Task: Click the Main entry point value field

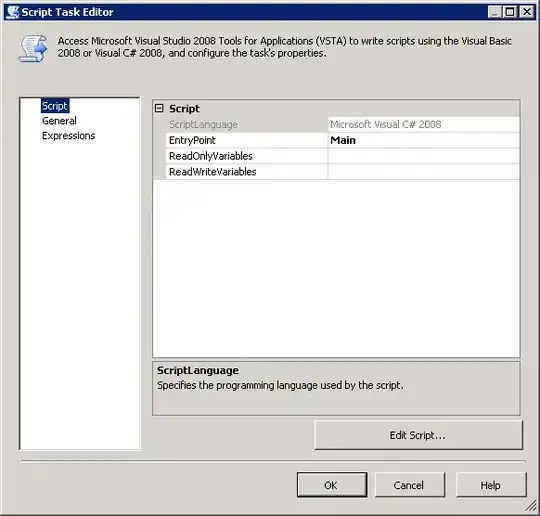Action: point(423,141)
